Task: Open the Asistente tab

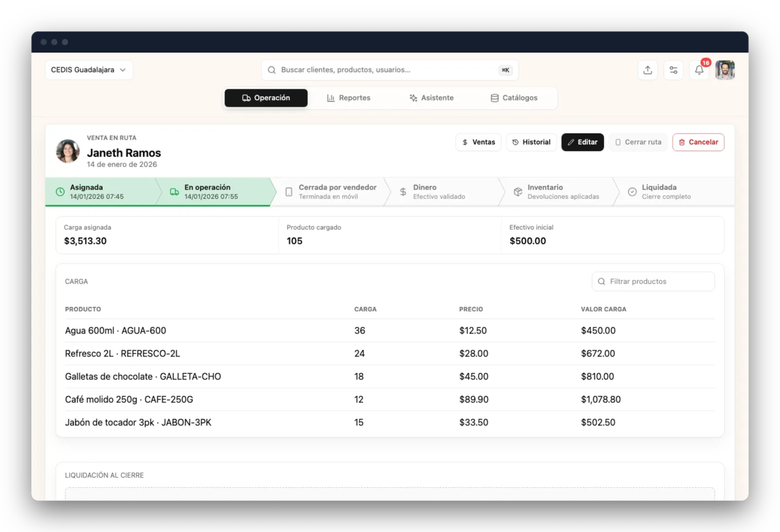Action: pos(431,98)
